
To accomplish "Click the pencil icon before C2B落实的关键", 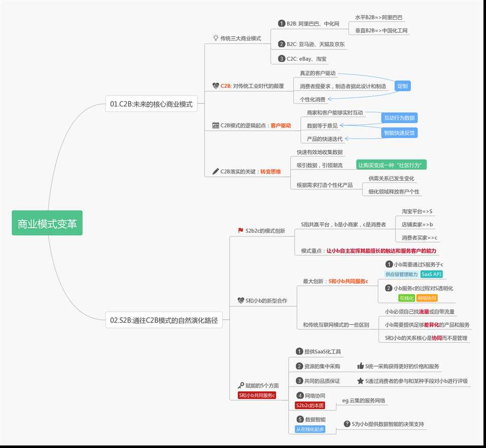I will point(216,171).
